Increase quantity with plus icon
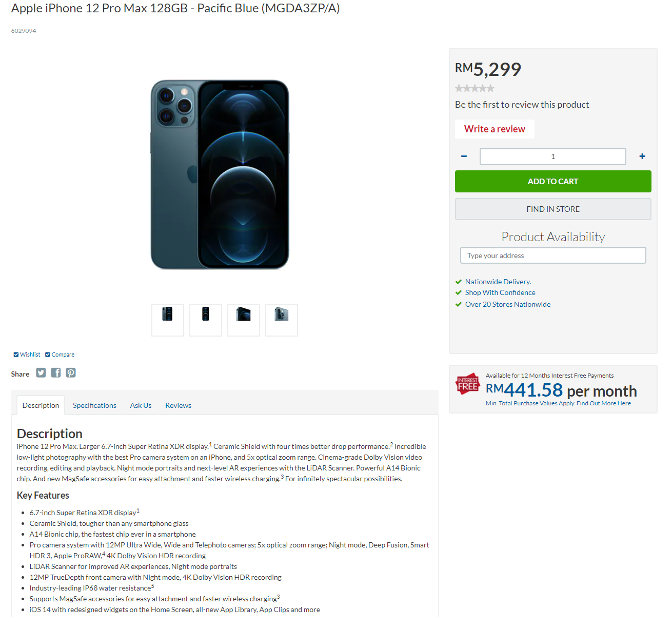This screenshot has width=672, height=629. pyautogui.click(x=642, y=156)
